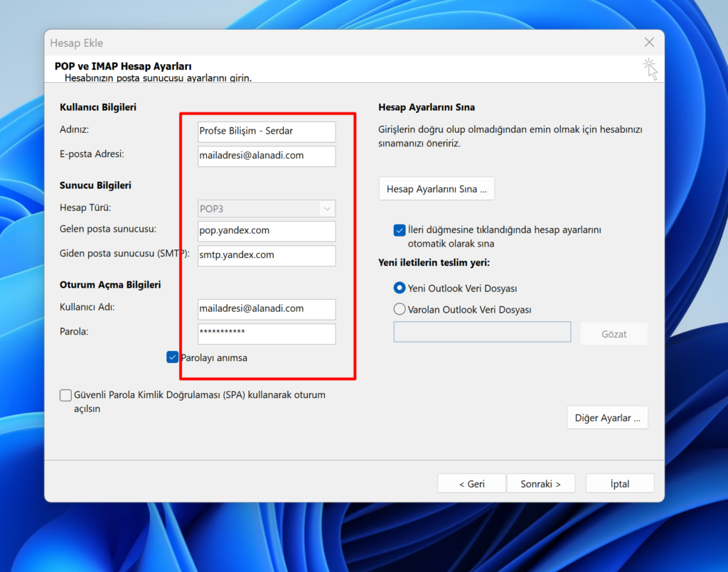Click the wizard cursor icon in header
The height and width of the screenshot is (572, 728).
pos(650,68)
